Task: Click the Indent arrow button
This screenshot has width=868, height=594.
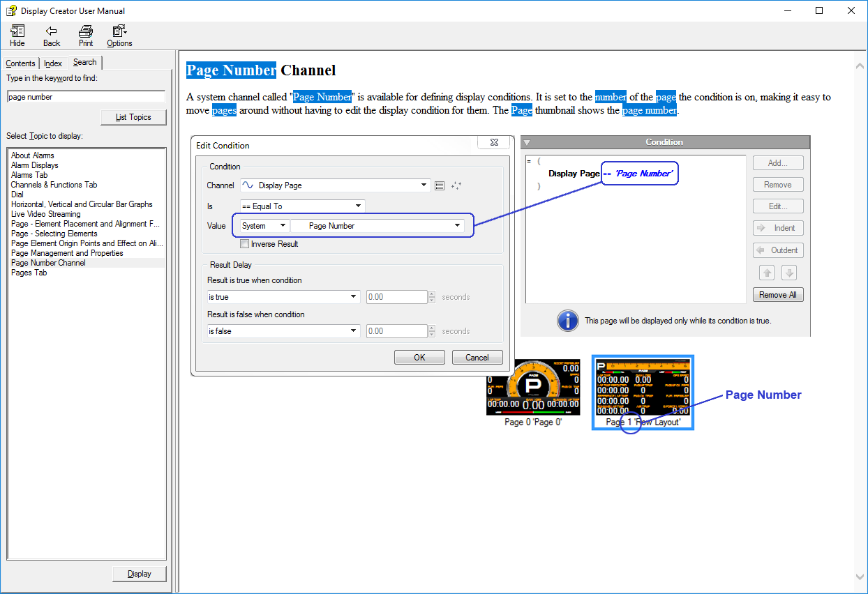Action: click(778, 228)
